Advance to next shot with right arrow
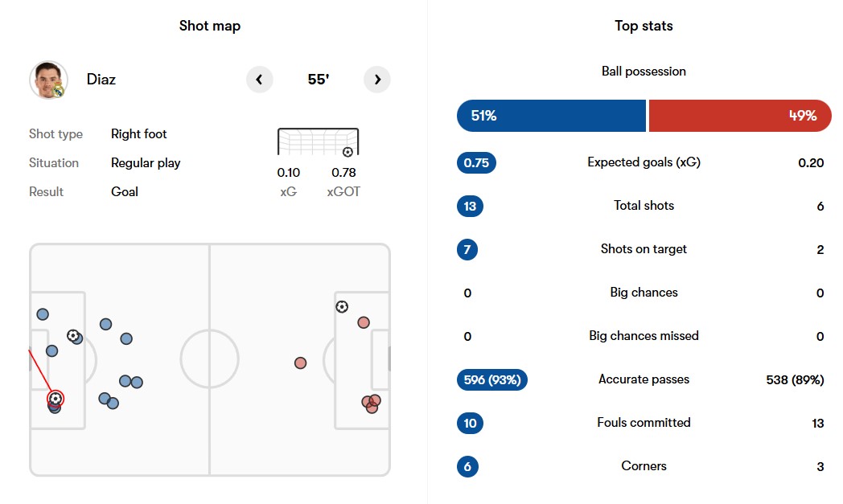 [377, 80]
